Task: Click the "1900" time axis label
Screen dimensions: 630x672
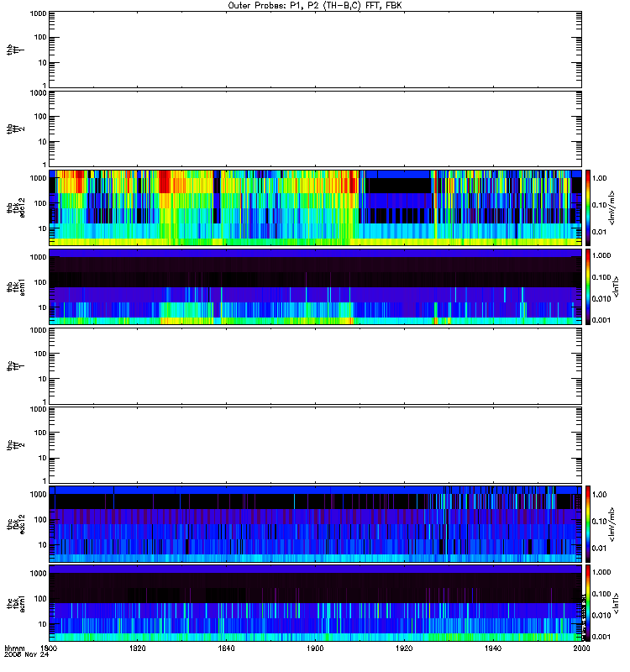Action: 315,648
